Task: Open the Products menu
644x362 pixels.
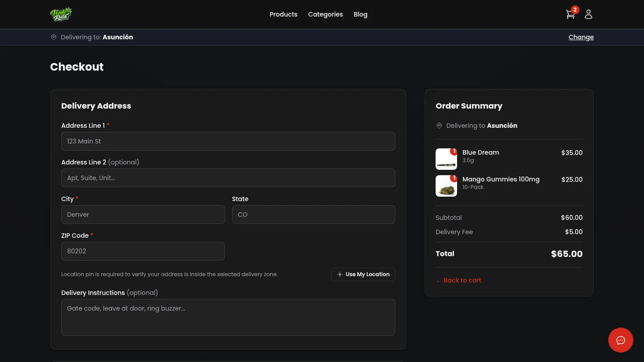Action: [x=284, y=14]
